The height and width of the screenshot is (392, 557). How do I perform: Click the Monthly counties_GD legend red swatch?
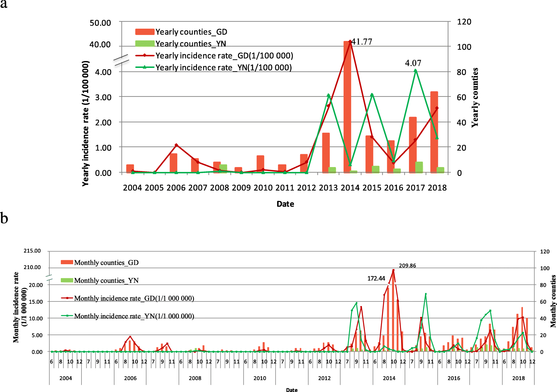point(67,262)
